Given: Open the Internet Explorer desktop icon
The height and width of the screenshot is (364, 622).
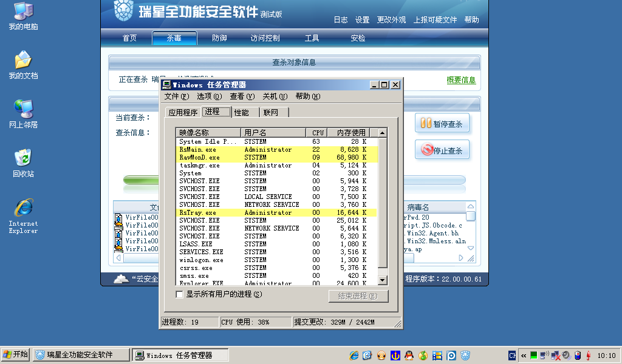Looking at the screenshot, I should [24, 216].
